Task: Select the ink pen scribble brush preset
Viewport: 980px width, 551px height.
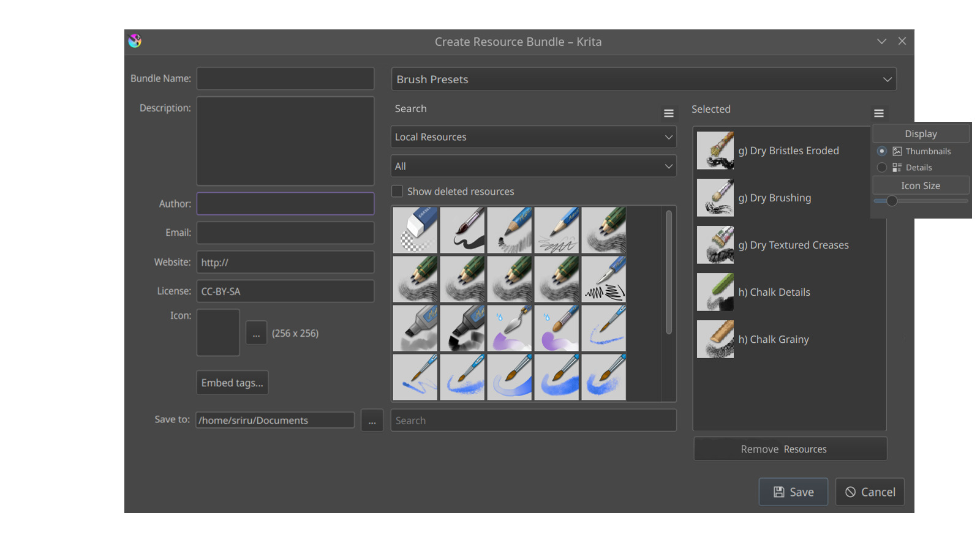Action: [603, 279]
